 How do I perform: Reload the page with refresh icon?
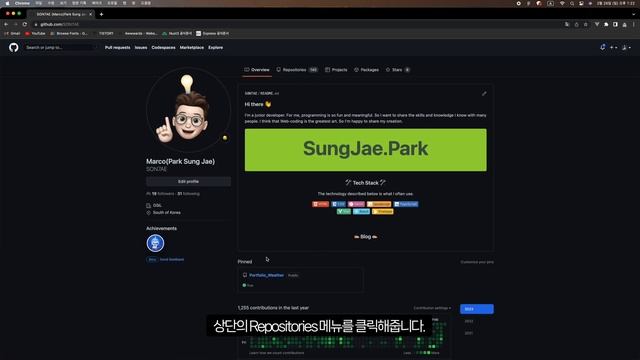[x=25, y=24]
